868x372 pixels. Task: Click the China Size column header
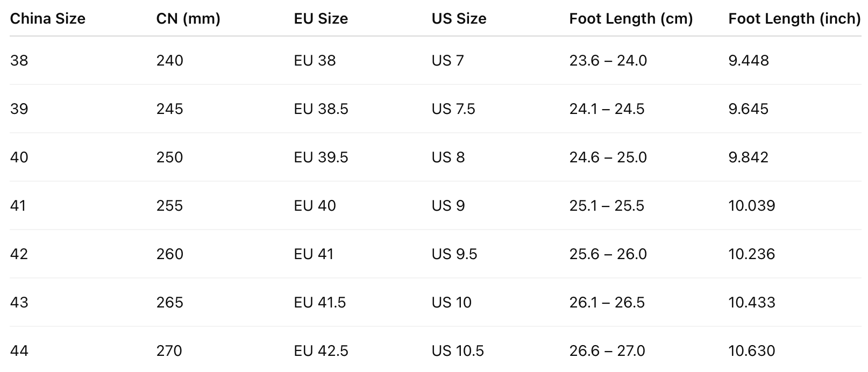(x=47, y=19)
